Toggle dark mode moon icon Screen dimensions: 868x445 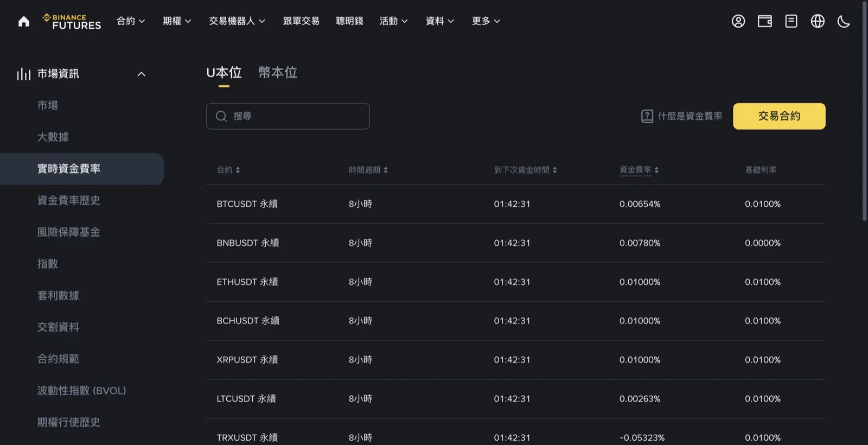coord(844,21)
